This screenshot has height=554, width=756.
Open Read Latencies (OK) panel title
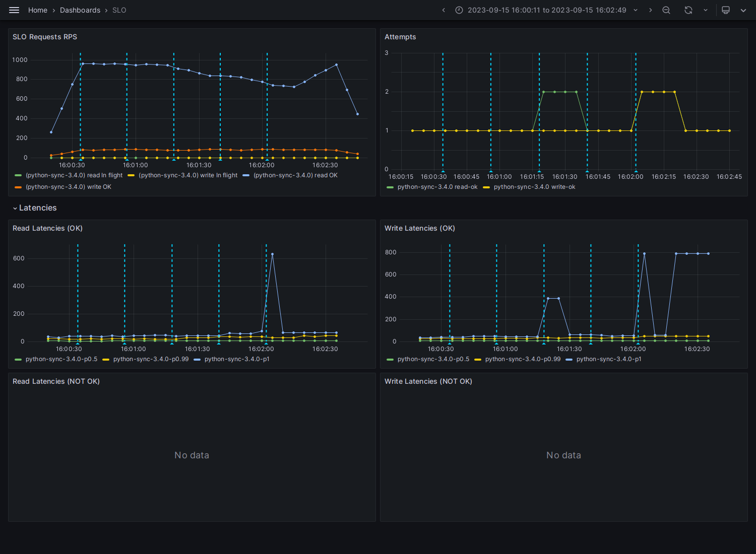(47, 228)
